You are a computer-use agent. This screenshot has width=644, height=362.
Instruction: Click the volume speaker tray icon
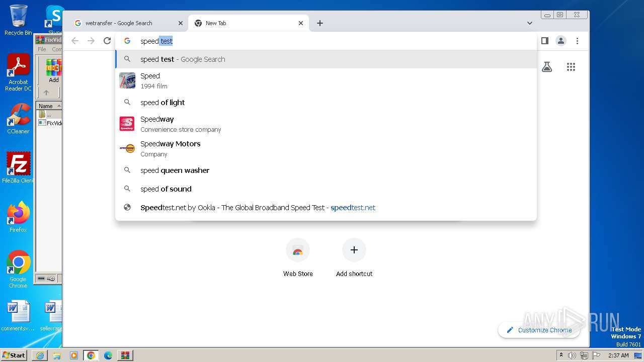tap(572, 355)
